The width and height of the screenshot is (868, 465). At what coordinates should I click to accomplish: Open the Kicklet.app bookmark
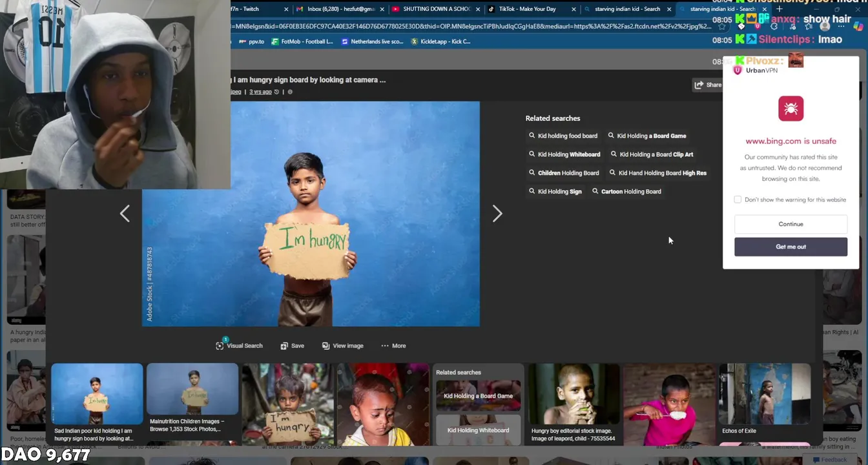440,41
